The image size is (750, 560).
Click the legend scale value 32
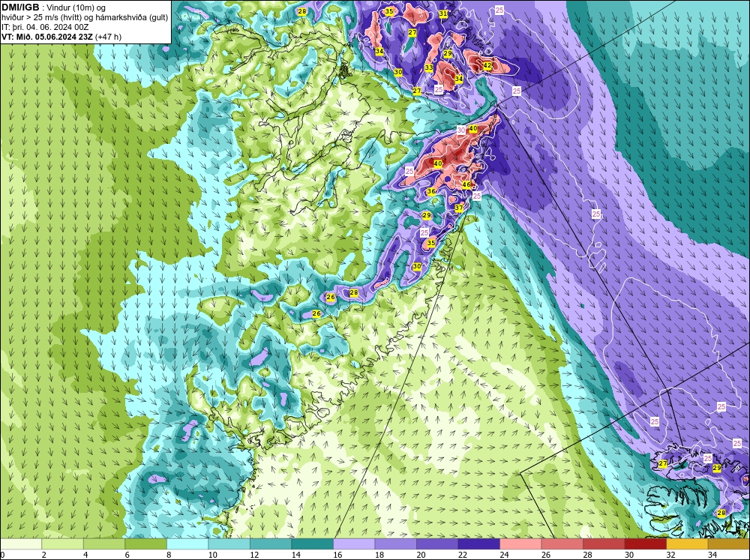(670, 555)
